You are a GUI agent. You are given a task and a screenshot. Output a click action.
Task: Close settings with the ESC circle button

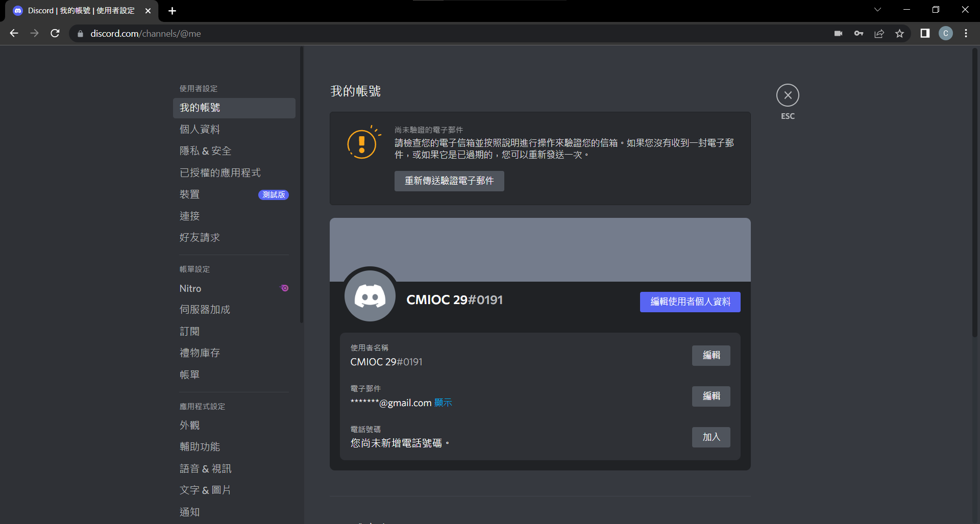pos(788,95)
